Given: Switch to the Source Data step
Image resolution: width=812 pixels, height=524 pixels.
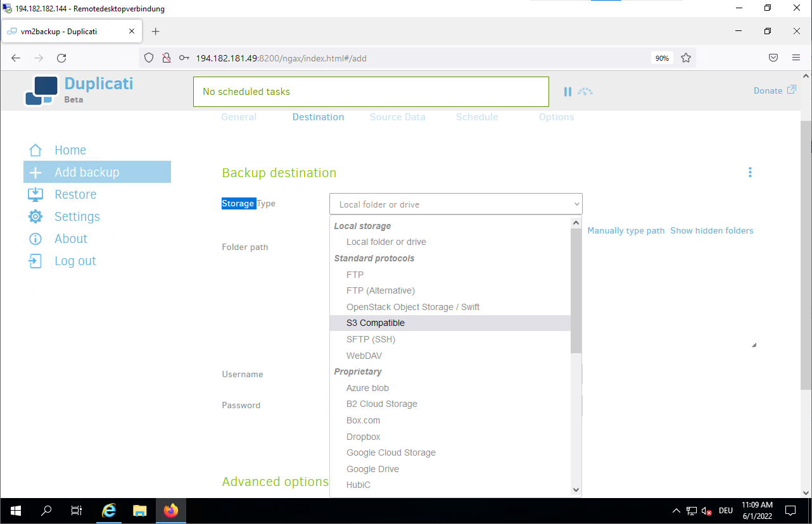Looking at the screenshot, I should point(397,117).
